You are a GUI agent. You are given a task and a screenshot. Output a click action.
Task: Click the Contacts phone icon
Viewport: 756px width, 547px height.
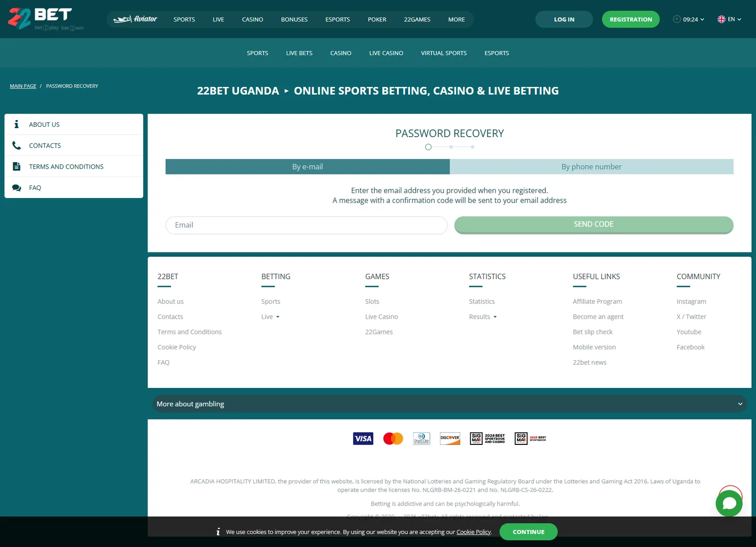pyautogui.click(x=17, y=146)
